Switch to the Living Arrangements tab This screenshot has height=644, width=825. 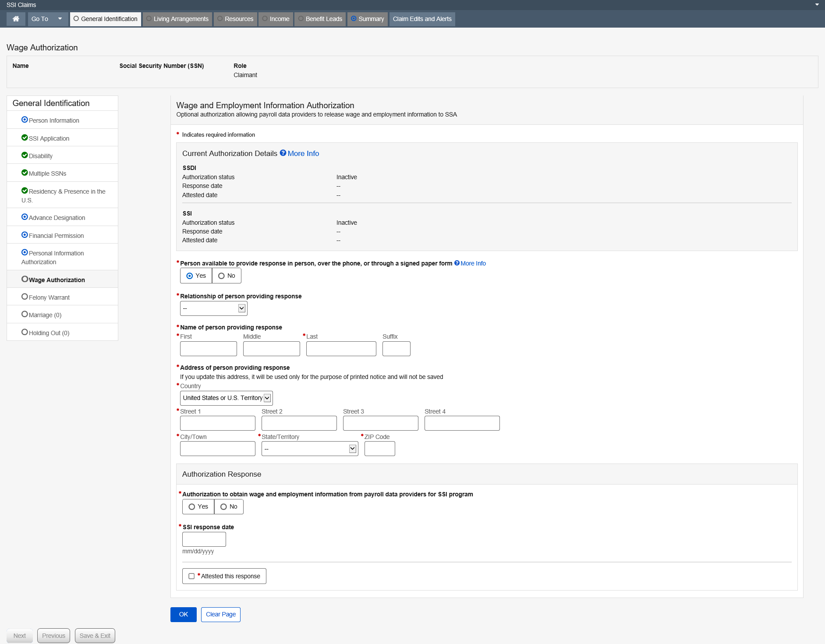tap(177, 19)
